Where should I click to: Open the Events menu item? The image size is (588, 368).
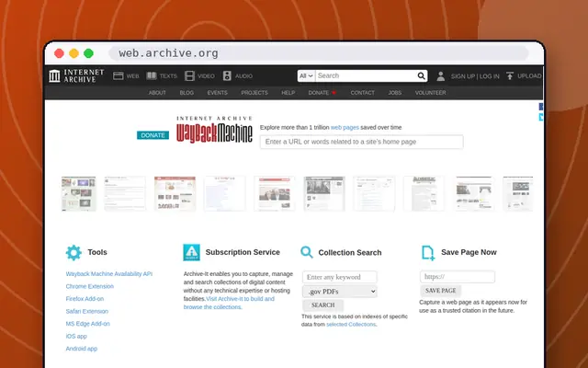pos(218,93)
